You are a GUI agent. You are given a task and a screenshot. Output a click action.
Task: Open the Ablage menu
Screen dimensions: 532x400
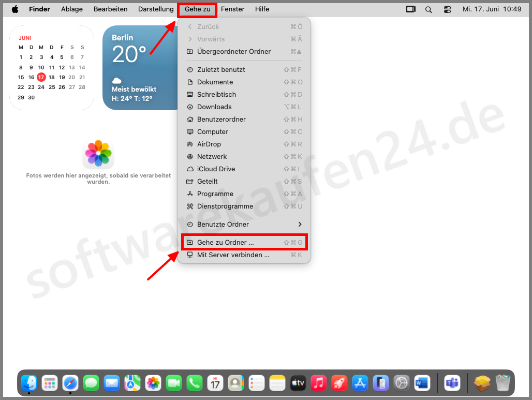click(72, 9)
